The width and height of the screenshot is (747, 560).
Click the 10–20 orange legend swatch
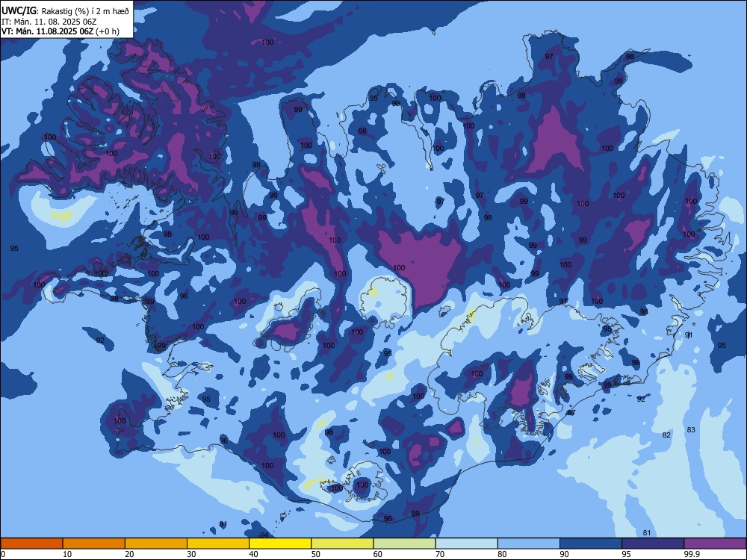click(x=94, y=544)
